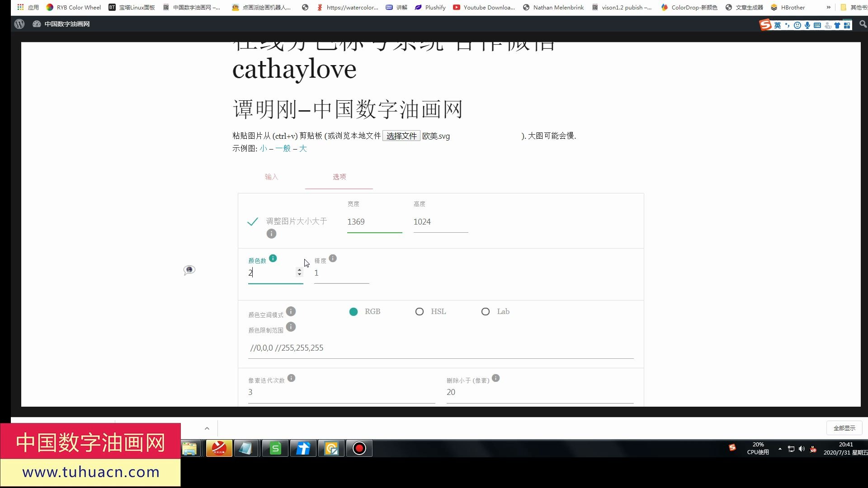Switch to the 选项 tab

point(339,177)
